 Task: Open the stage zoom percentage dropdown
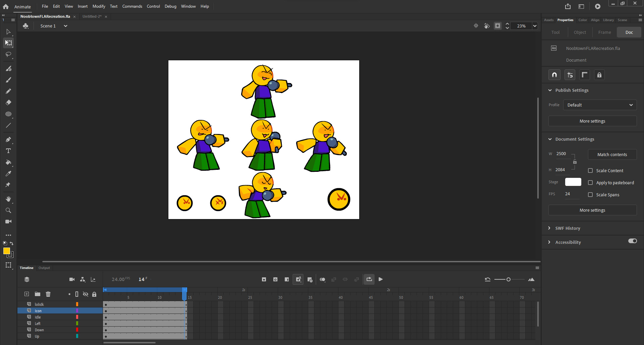(535, 26)
